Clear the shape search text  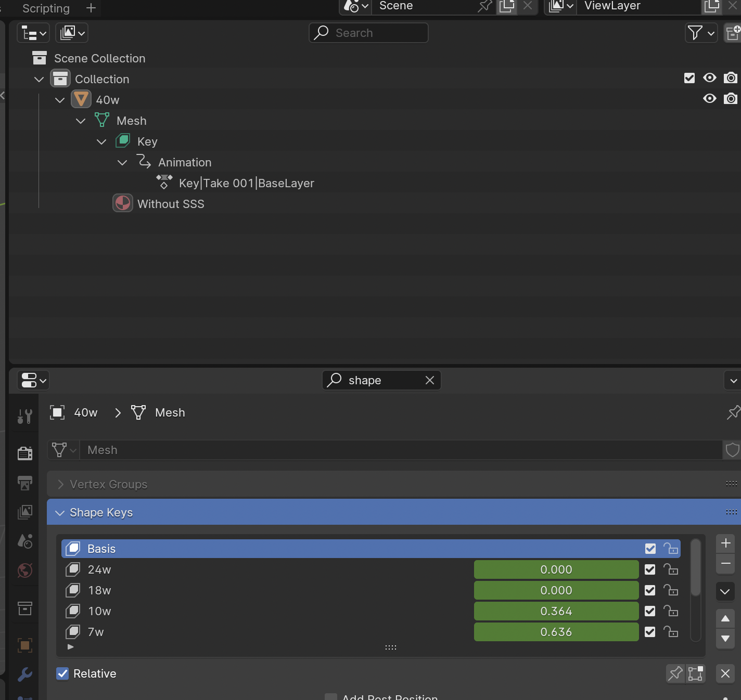430,380
